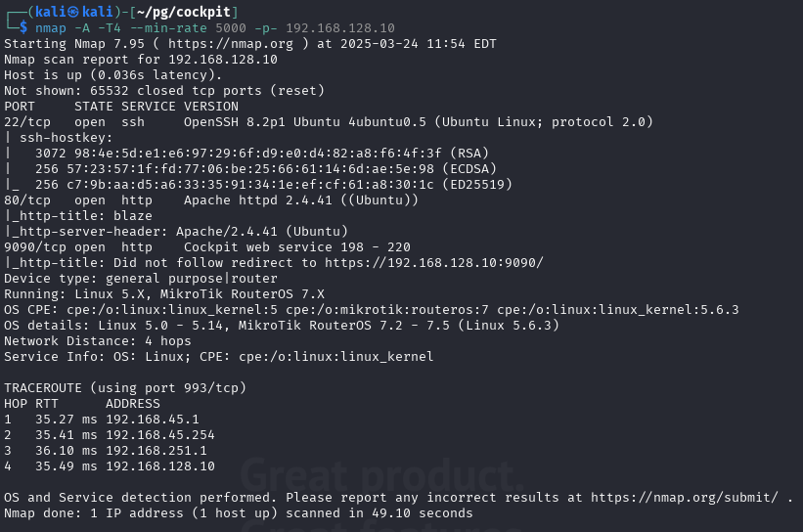
Task: Select the nmap command word
Action: point(51,28)
